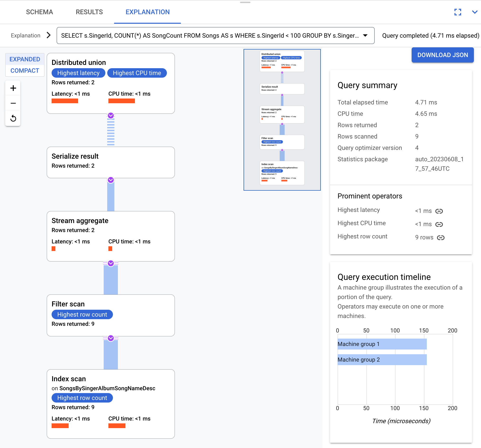Image resolution: width=481 pixels, height=448 pixels.
Task: Click the fullscreen expand icon
Action: 458,12
